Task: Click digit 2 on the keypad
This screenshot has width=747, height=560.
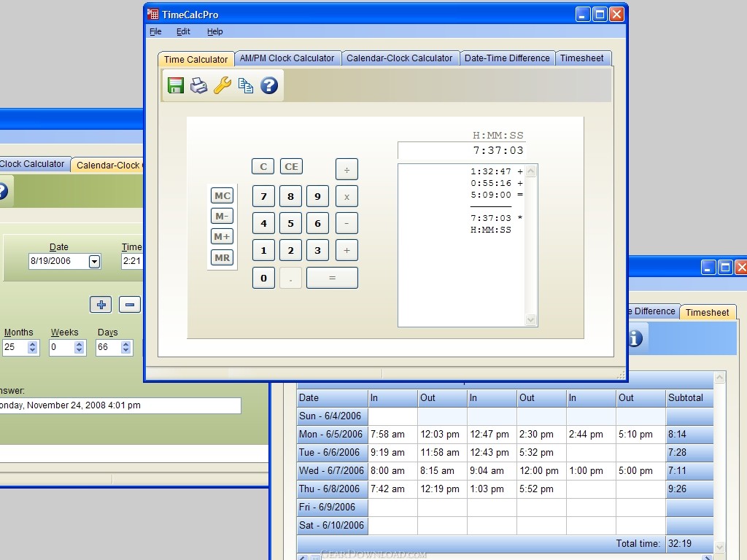Action: 290,251
